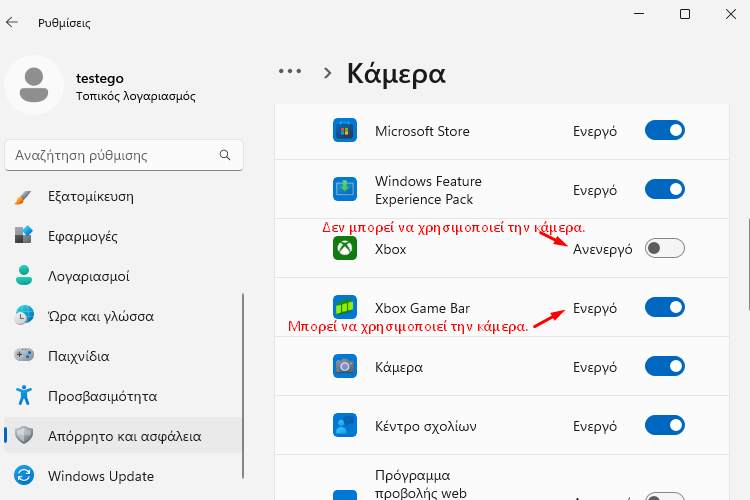Open Εφαρμογές settings section
Image resolution: width=750 pixels, height=500 pixels.
[x=123, y=236]
